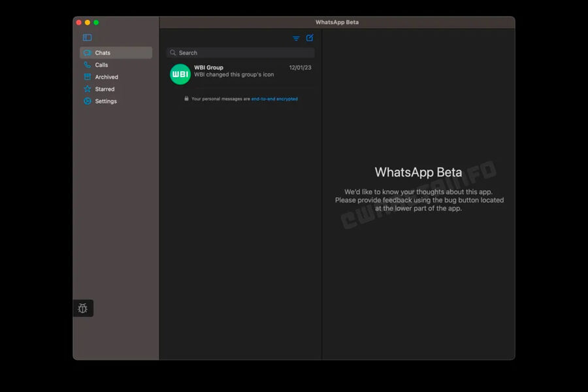Viewport: 588px width, 392px height.
Task: Click the Starred star icon
Action: 88,89
